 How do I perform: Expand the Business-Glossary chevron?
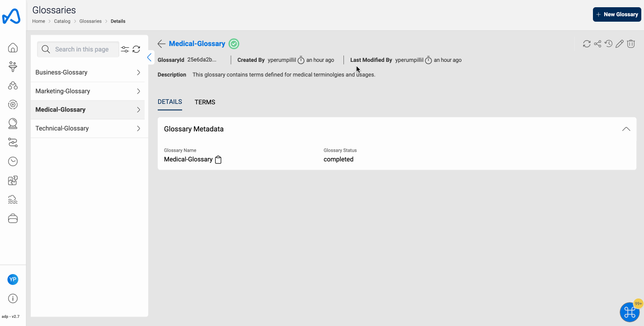pos(138,72)
